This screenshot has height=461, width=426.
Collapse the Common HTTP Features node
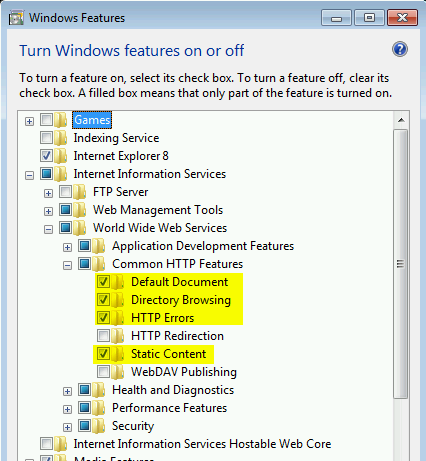click(67, 265)
